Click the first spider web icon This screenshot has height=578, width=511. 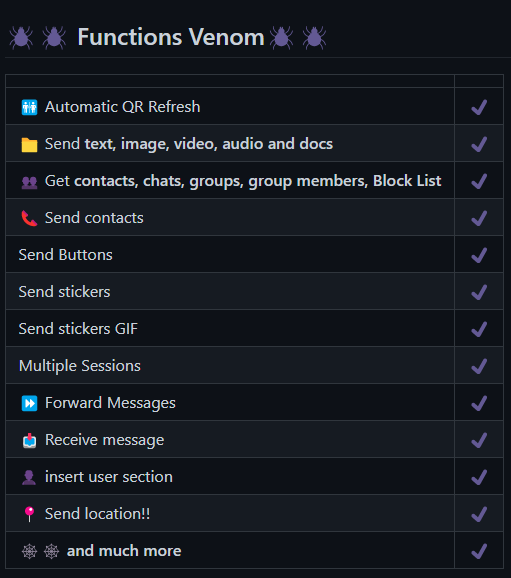pyautogui.click(x=29, y=551)
